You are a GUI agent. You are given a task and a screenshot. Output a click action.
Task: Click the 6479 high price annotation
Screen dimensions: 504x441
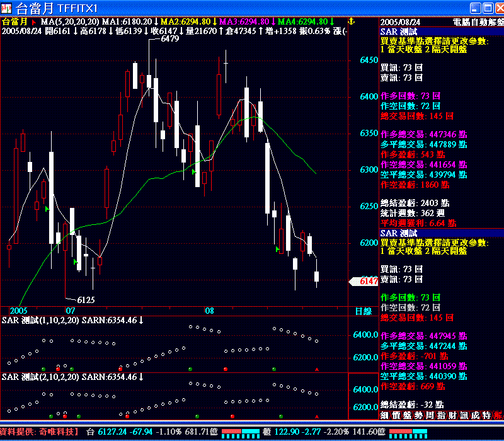tap(169, 38)
